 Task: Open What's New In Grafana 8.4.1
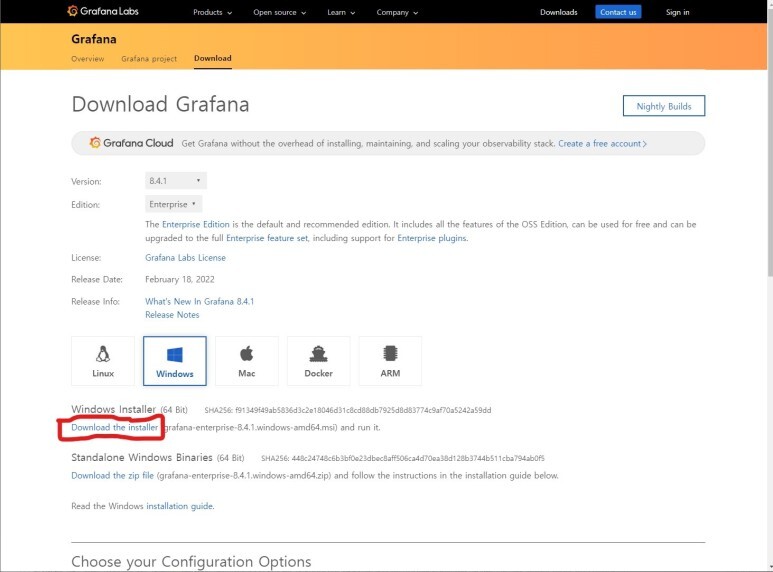[200, 301]
